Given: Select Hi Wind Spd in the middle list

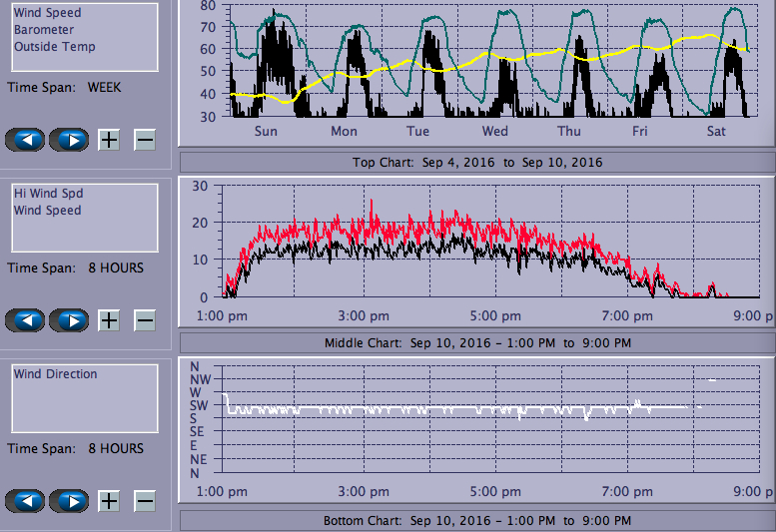Looking at the screenshot, I should tap(42, 194).
